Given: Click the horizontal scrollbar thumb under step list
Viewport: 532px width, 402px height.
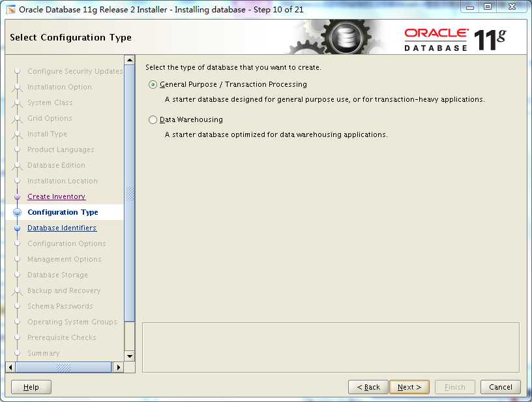Looking at the screenshot, I should click(63, 367).
